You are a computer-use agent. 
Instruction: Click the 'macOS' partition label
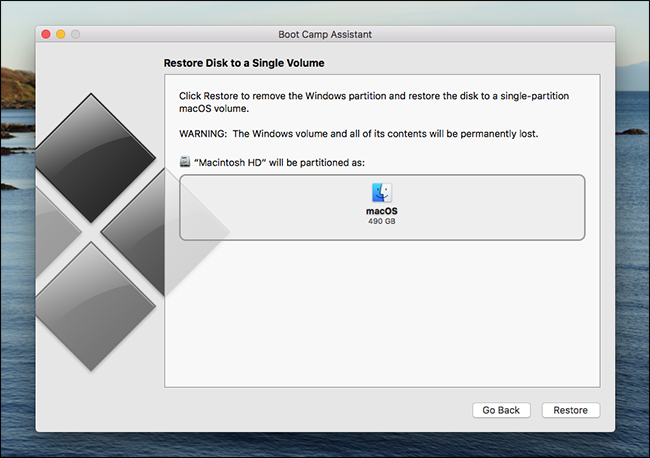point(381,211)
